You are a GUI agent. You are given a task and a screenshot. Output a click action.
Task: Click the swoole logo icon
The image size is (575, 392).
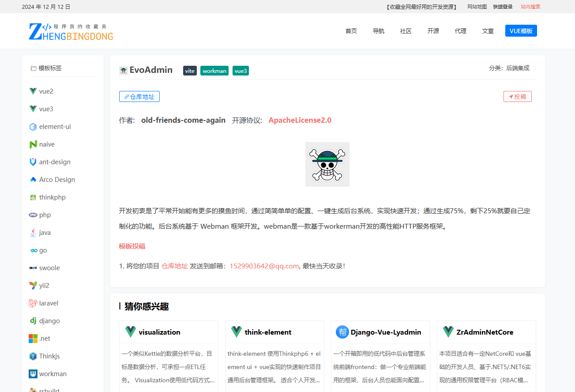[x=33, y=268]
